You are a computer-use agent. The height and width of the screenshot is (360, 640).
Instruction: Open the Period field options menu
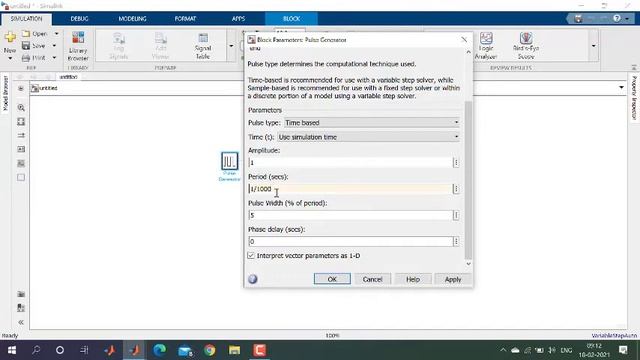[x=456, y=189]
